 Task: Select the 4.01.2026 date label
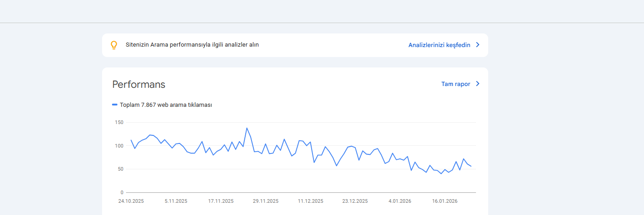click(x=400, y=201)
